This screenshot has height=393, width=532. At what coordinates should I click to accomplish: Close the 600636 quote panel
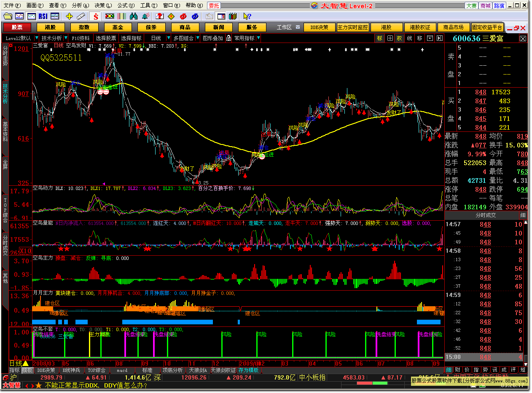[x=523, y=38]
